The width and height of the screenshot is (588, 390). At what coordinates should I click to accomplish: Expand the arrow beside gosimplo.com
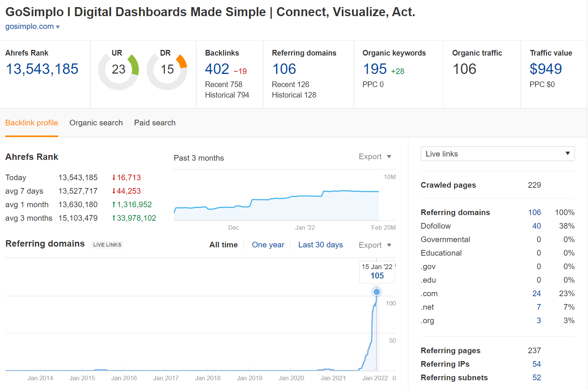coord(58,27)
